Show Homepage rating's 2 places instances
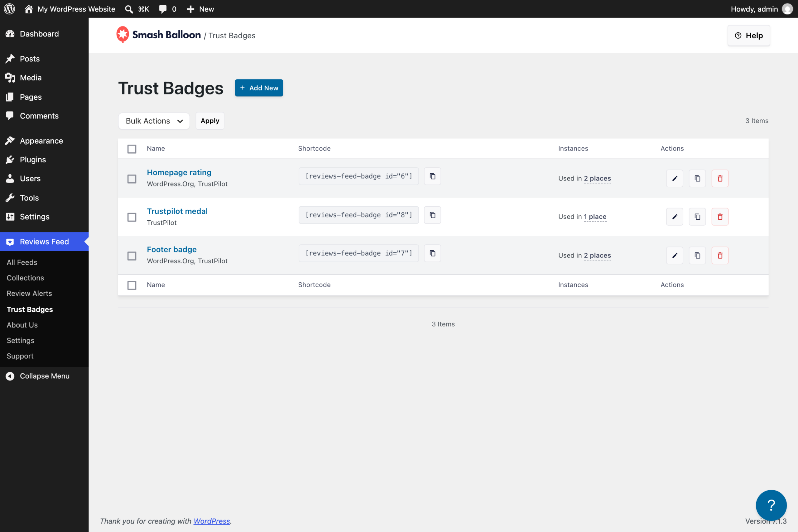798x532 pixels. (x=597, y=179)
